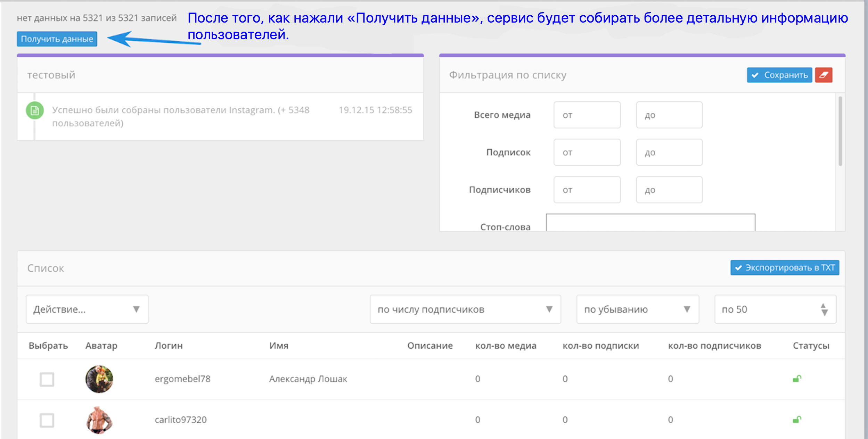Click green unlock status icon for carlito97320
This screenshot has height=439, width=868.
tap(797, 420)
